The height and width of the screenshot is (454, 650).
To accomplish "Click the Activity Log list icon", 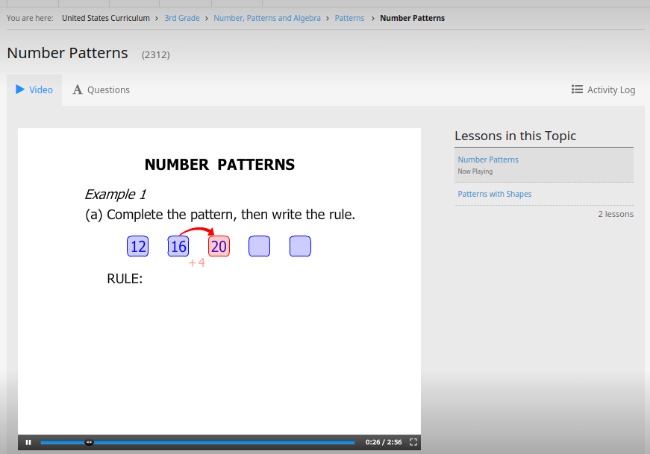I will [577, 89].
